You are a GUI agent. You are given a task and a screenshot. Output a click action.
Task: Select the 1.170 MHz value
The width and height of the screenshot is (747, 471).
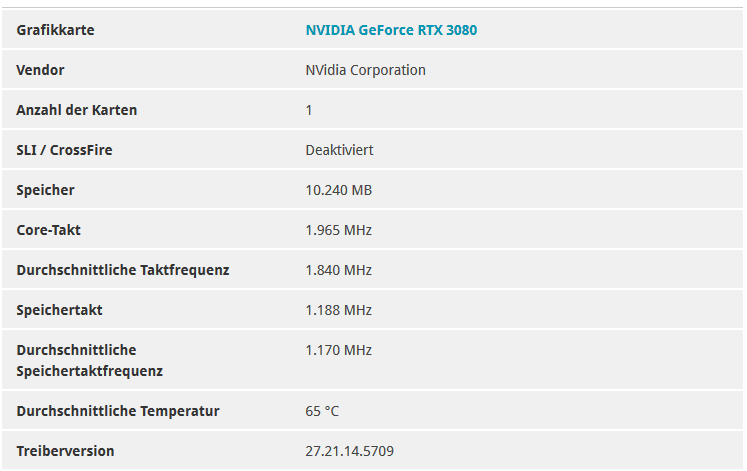339,350
